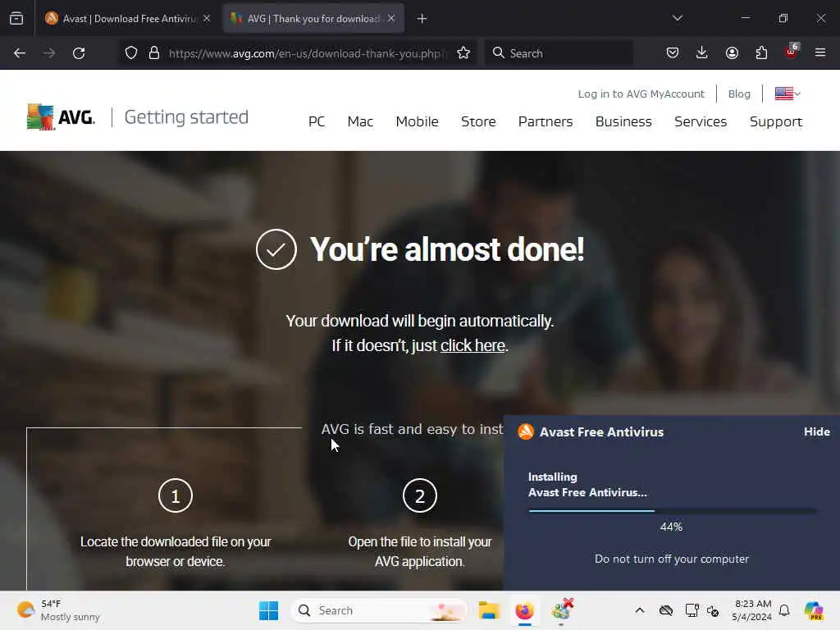Click the Avast installer logo icon

point(526,431)
